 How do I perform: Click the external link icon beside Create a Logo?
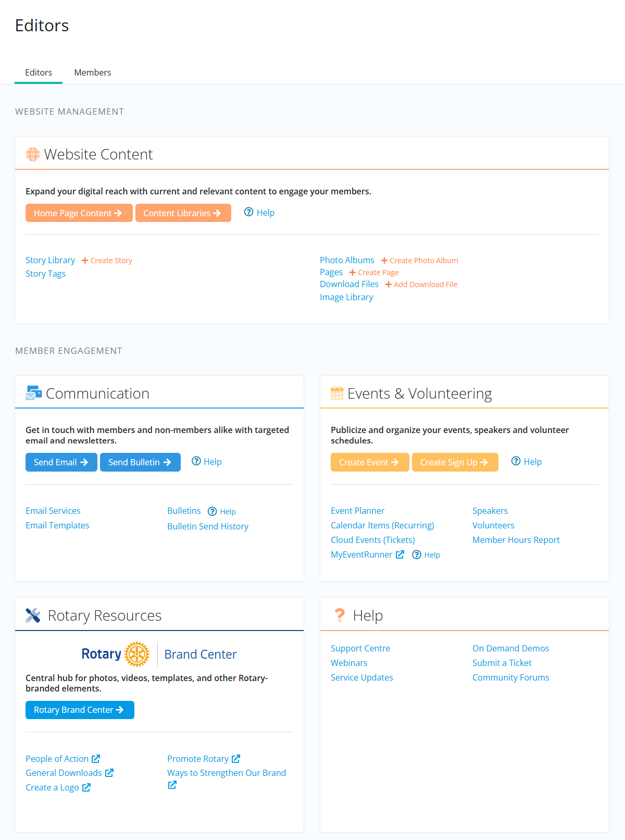(86, 787)
